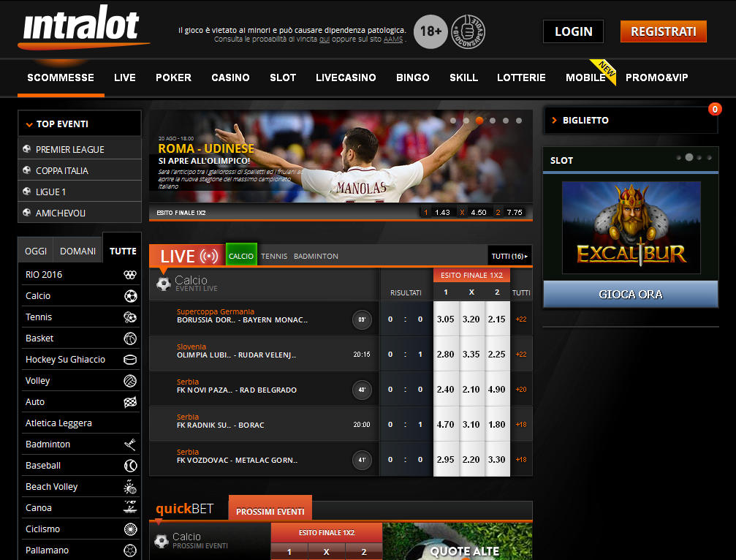Click the Beach Volley icon
This screenshot has width=736, height=560.
(130, 487)
